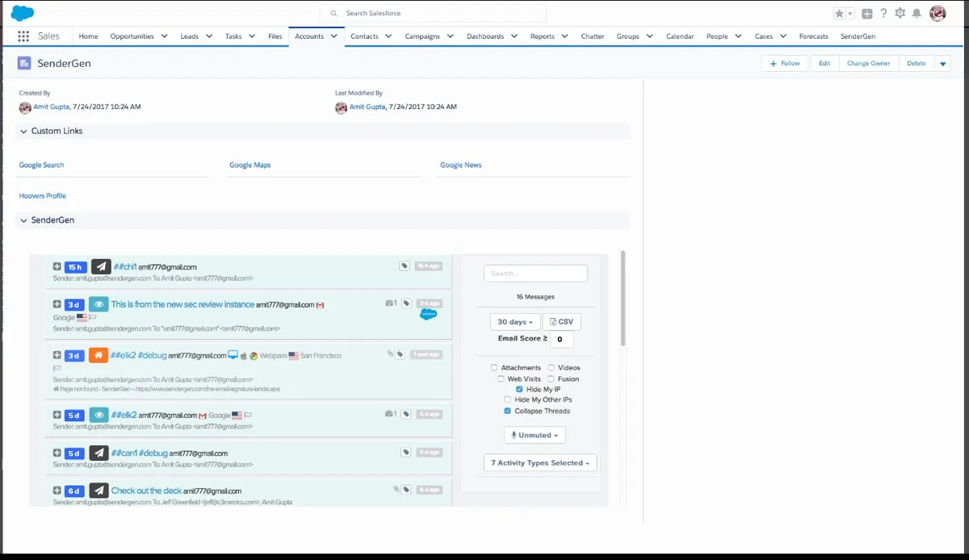969x560 pixels.
Task: Open the SenderGen tab in navigation
Action: point(858,36)
